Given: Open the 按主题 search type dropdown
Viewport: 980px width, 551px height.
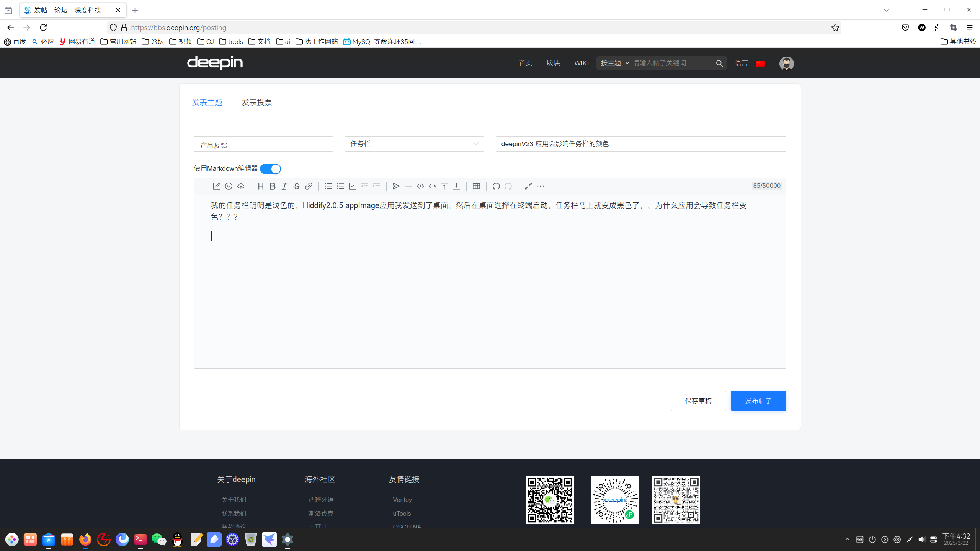Looking at the screenshot, I should 615,63.
